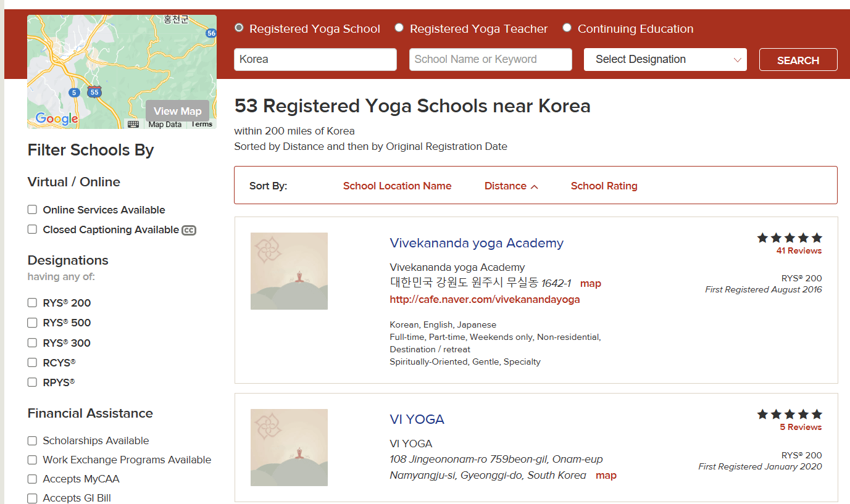This screenshot has width=850, height=504.
Task: Click 'within 200 miles of Korea' text
Action: click(x=294, y=131)
